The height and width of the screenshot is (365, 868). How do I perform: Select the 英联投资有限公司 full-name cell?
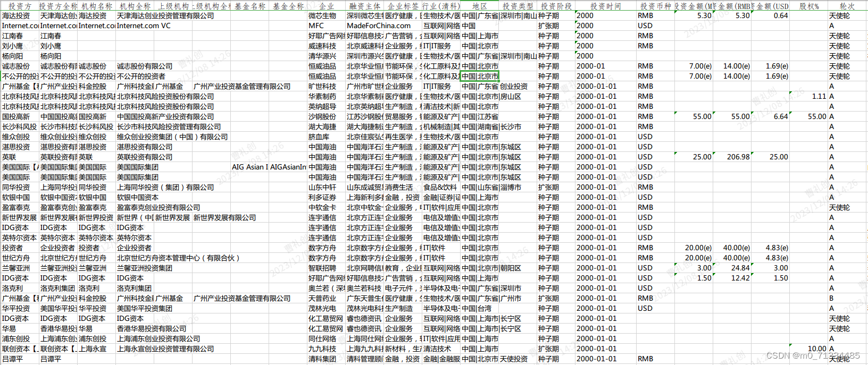[x=145, y=157]
